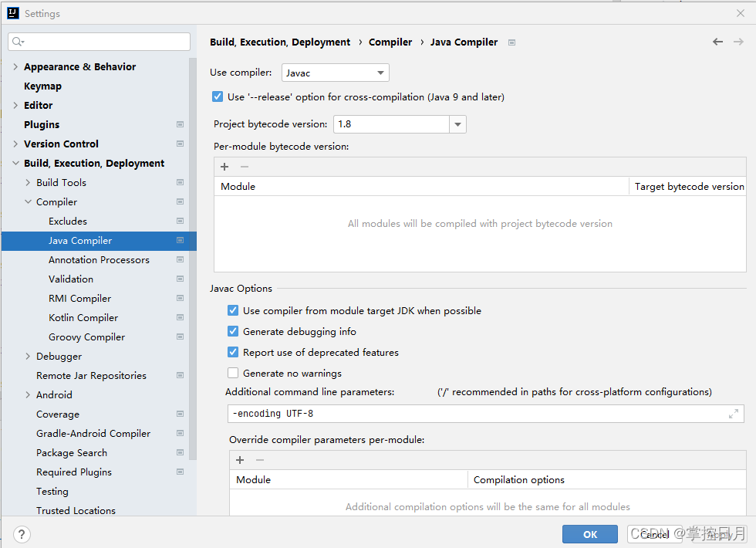Click the -encoding UTF-8 parameters field
This screenshot has height=548, width=756.
[x=485, y=414]
